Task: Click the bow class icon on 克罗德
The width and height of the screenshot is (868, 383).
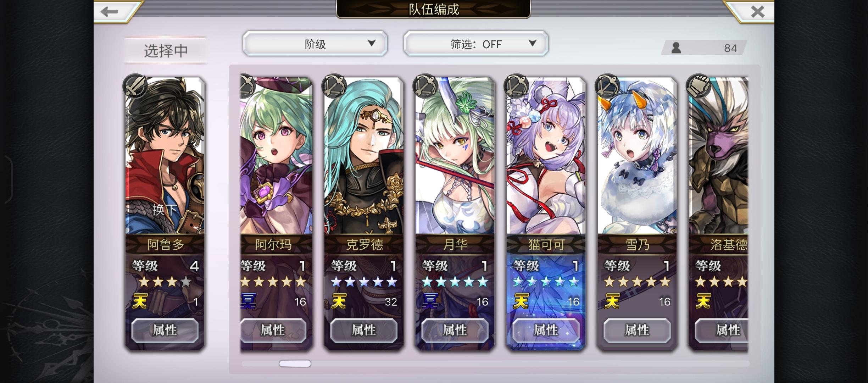Action: pyautogui.click(x=334, y=86)
